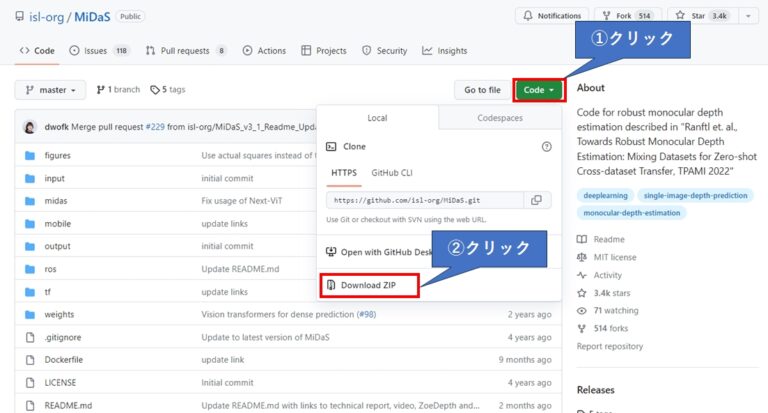768x413 pixels.
Task: Open the Pull requests tab
Action: click(186, 51)
